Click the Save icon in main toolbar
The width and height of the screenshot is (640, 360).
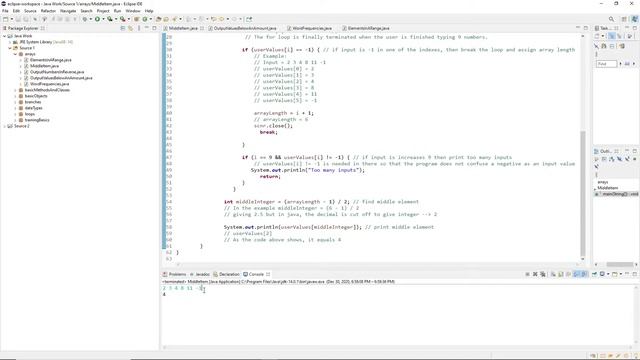(x=18, y=19)
